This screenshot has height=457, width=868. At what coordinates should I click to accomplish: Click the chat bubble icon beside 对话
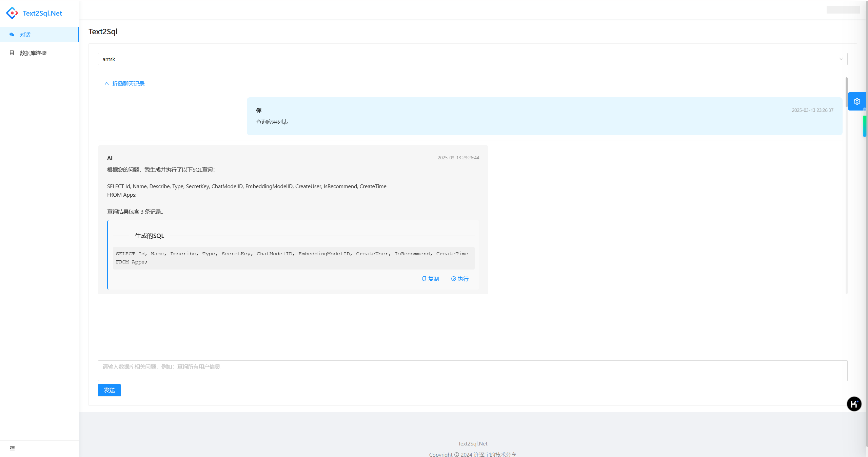tap(12, 35)
